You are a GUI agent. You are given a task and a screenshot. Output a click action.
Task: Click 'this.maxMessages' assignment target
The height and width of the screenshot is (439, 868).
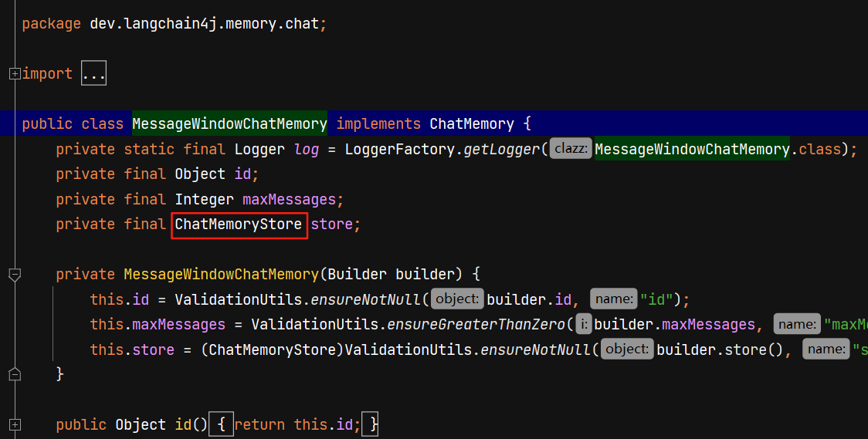[x=158, y=325]
